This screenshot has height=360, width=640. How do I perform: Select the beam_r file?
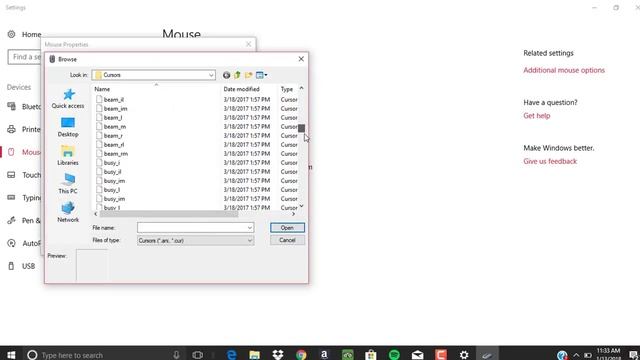pyautogui.click(x=113, y=136)
